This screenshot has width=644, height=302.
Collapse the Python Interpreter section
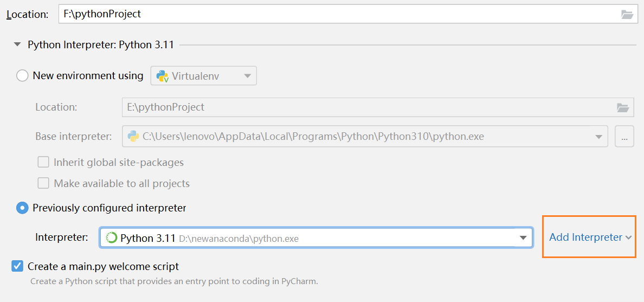coord(17,44)
